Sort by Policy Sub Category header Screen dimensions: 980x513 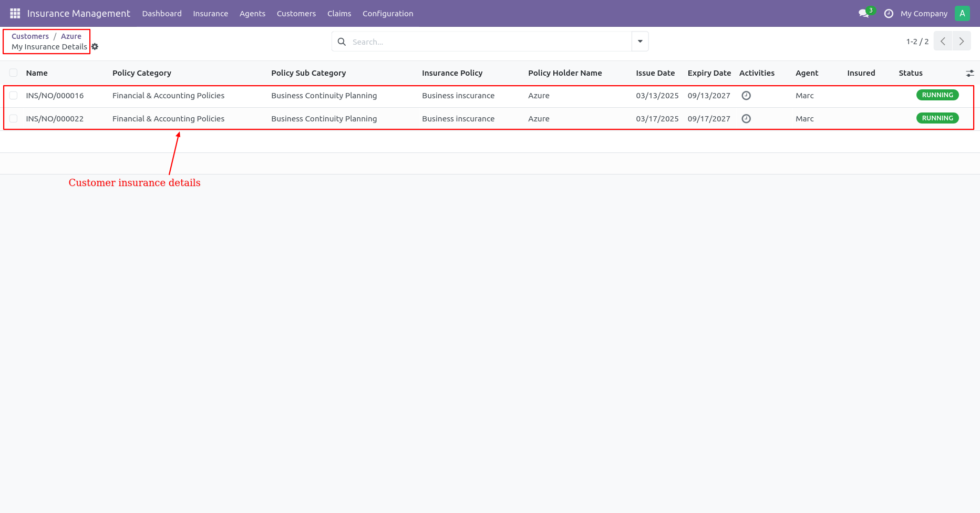[308, 73]
